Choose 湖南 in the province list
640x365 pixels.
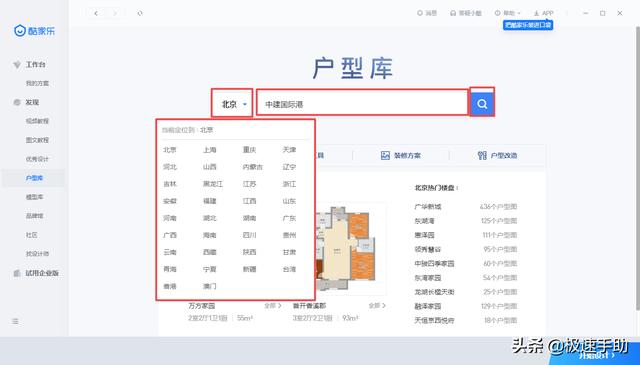(249, 218)
